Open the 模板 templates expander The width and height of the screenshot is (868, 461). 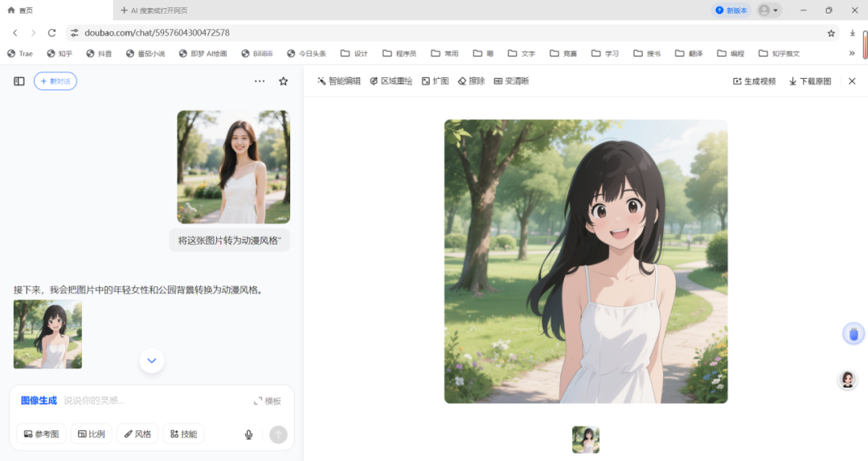point(268,401)
